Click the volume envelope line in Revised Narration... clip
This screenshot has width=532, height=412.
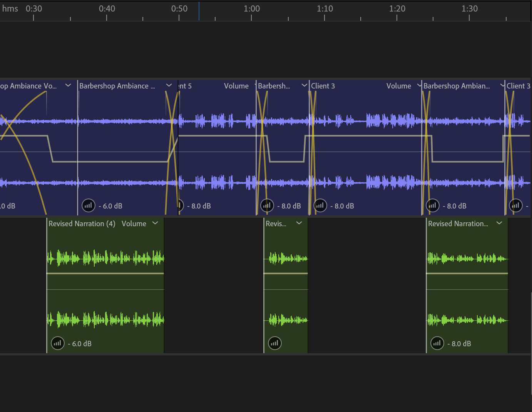[467, 274]
